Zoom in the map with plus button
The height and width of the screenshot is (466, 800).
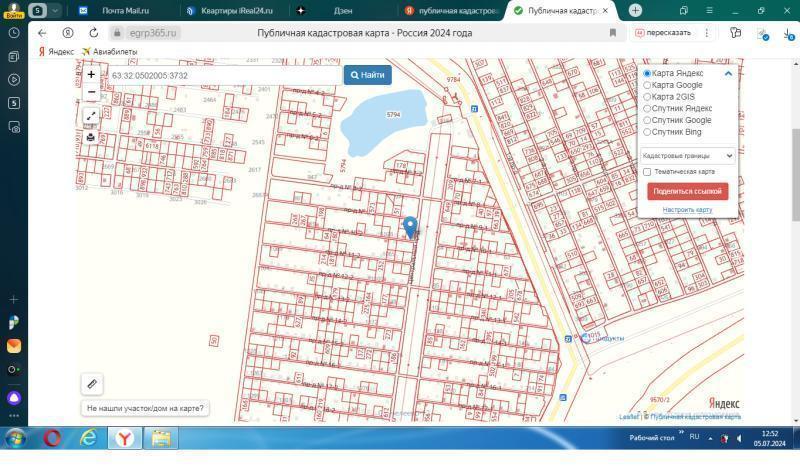click(91, 74)
